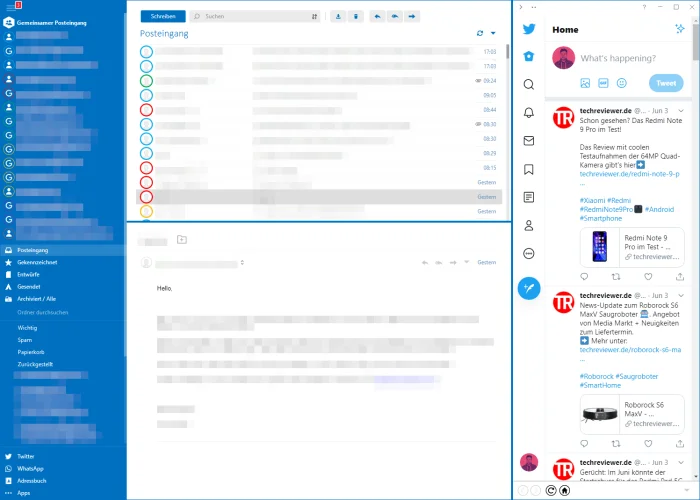Open Twitter Profile icon
The width and height of the screenshot is (700, 500).
(529, 225)
